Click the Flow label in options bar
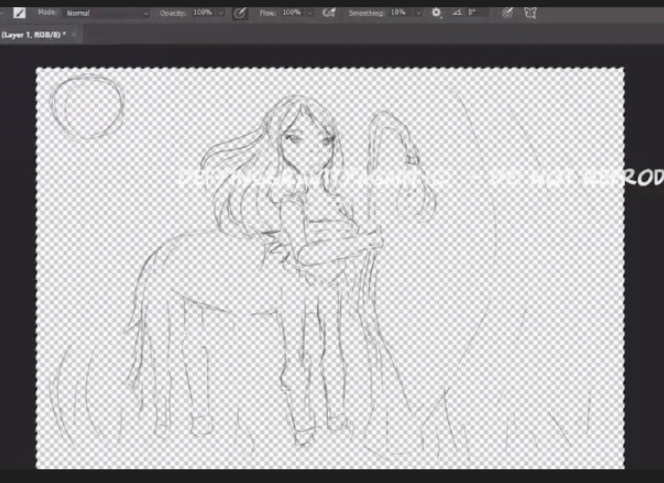This screenshot has width=664, height=483. coord(268,13)
